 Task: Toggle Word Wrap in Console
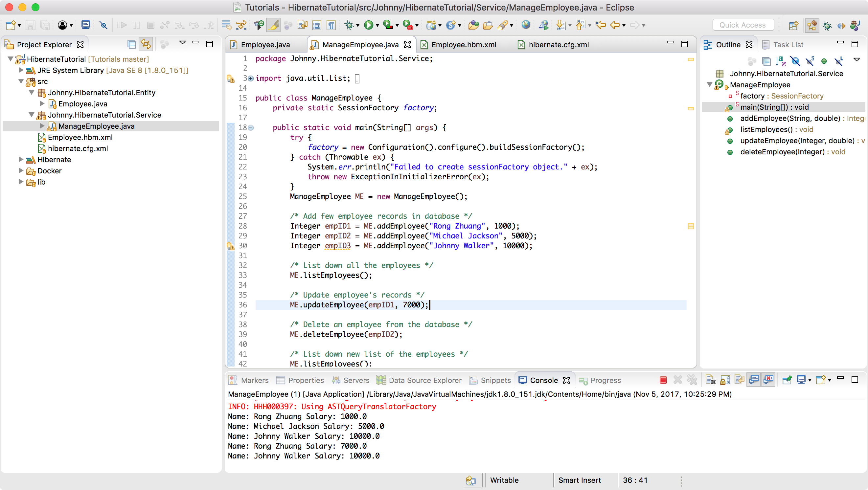tap(739, 380)
